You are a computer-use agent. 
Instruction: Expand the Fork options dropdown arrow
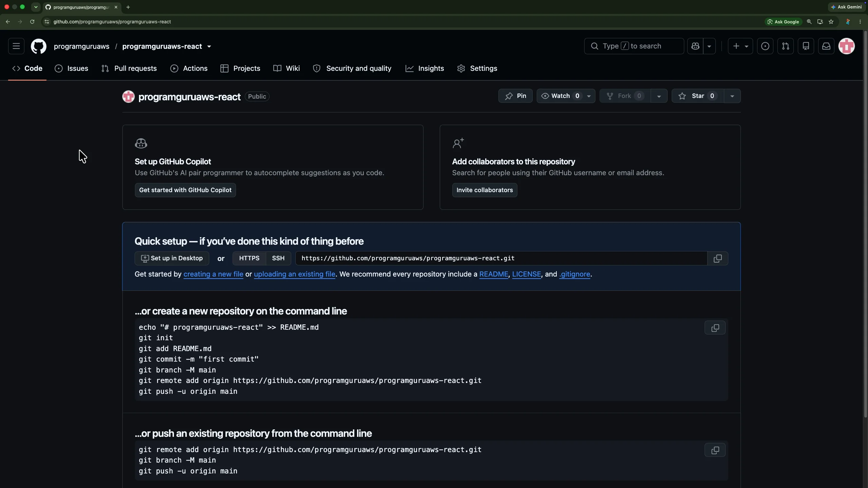click(x=659, y=96)
